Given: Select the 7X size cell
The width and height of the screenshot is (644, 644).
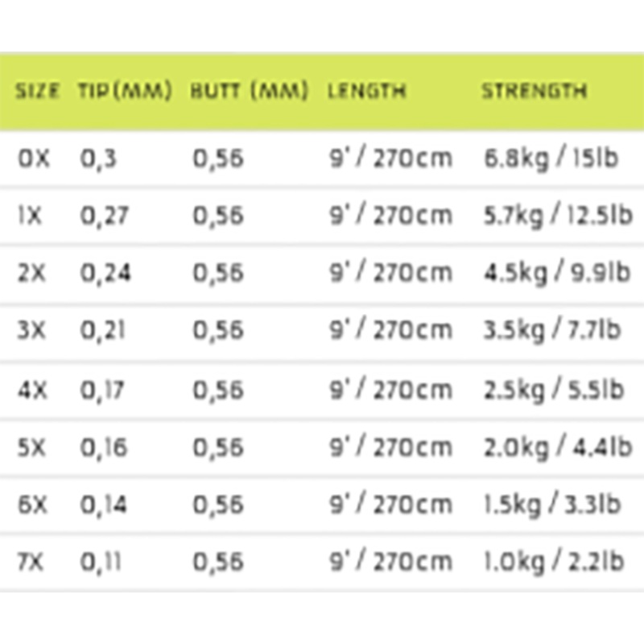Looking at the screenshot, I should click(x=33, y=561).
